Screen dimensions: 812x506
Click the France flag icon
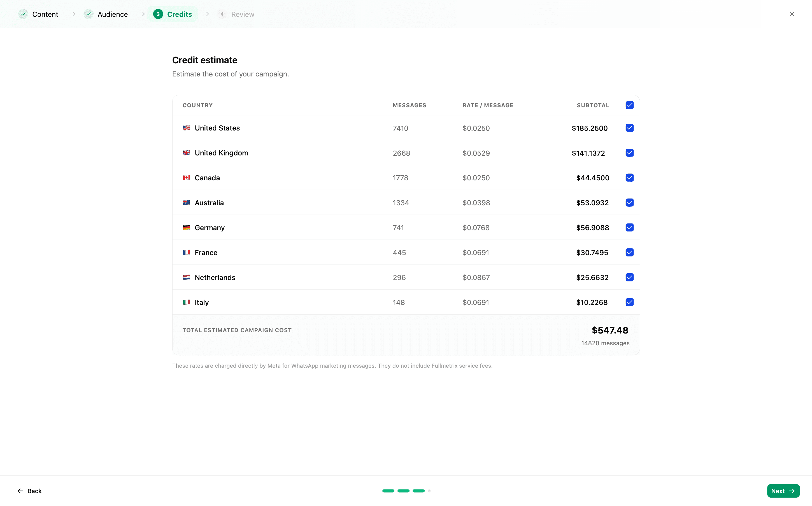coord(187,253)
